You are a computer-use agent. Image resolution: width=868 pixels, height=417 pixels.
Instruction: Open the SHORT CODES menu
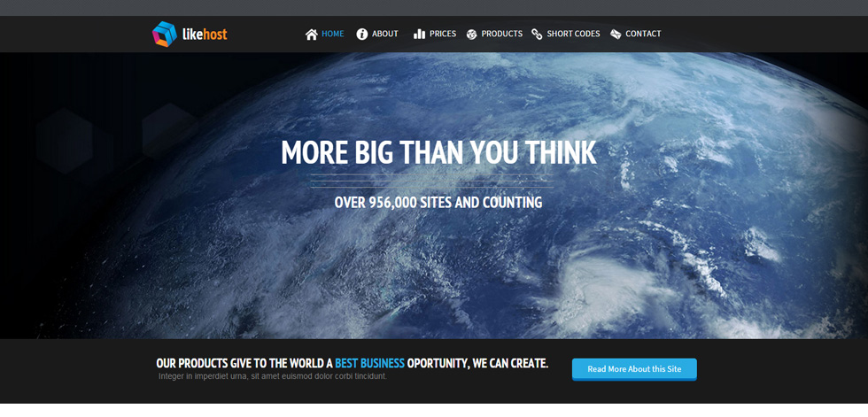[574, 34]
